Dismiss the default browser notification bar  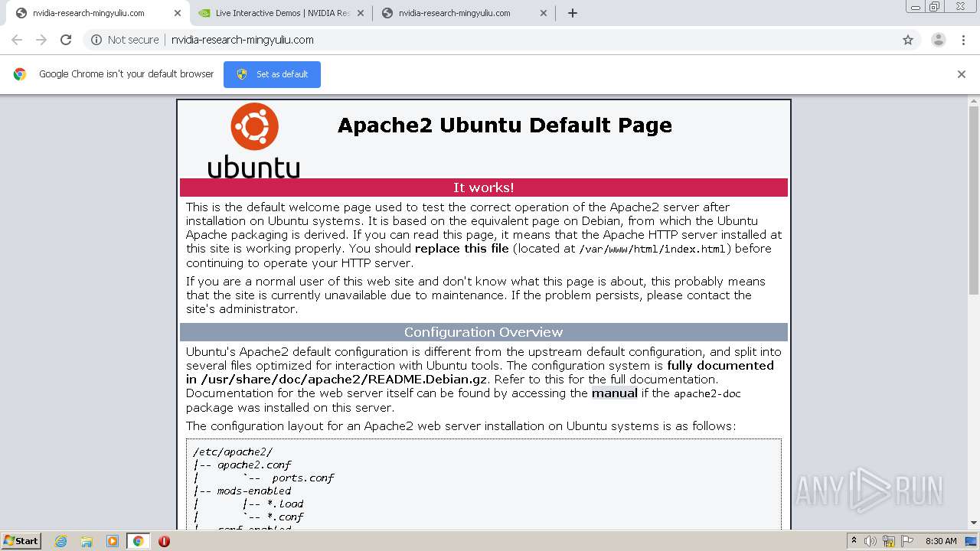pos(962,74)
